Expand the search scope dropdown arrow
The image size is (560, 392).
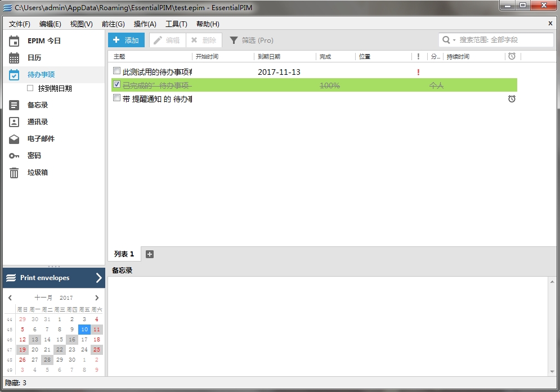pyautogui.click(x=454, y=40)
